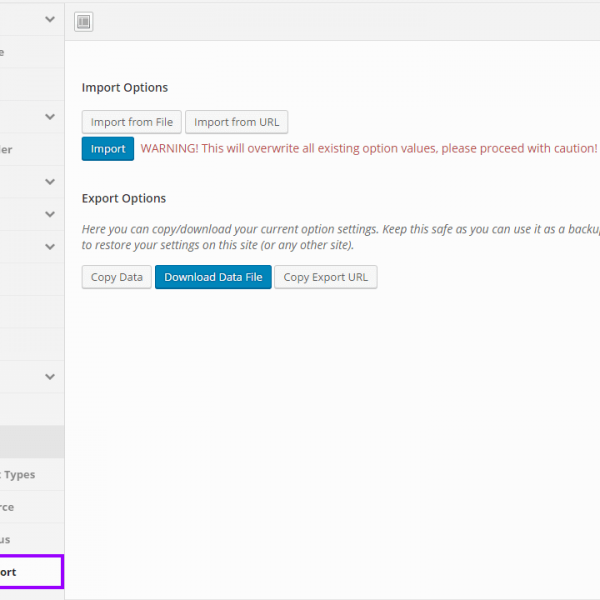Expand the chevron just above the Import buttons row level

50,117
